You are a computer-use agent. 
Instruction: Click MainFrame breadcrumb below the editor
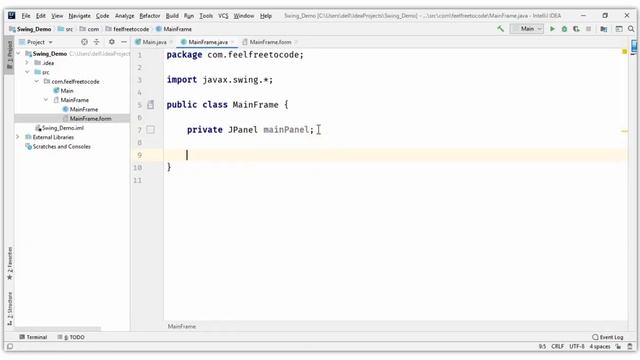[182, 327]
